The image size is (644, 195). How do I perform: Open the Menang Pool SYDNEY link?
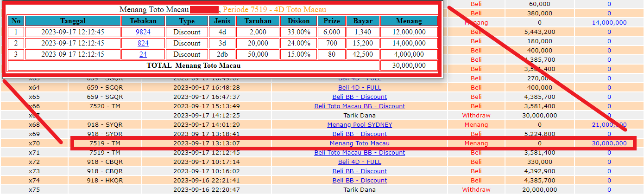tap(360, 125)
